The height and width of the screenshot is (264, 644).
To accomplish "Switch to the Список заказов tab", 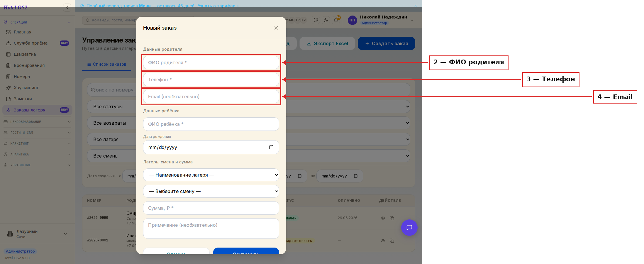I will (107, 64).
